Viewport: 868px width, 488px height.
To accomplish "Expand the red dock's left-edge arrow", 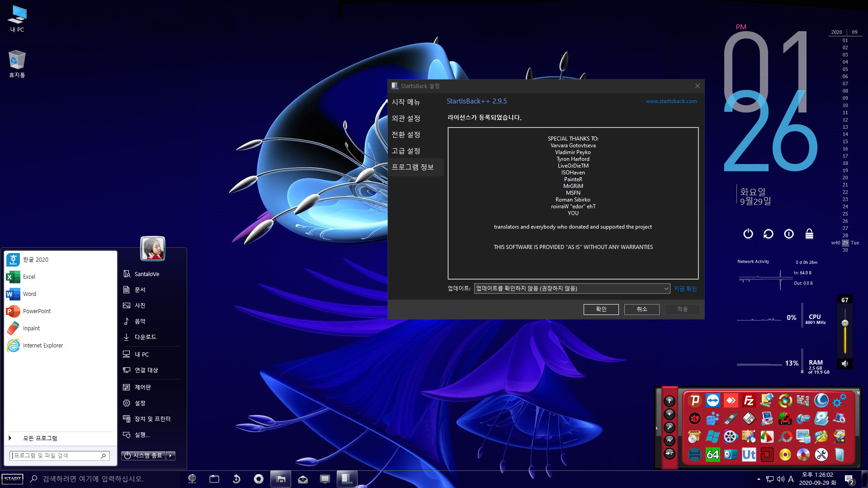I will tap(657, 427).
